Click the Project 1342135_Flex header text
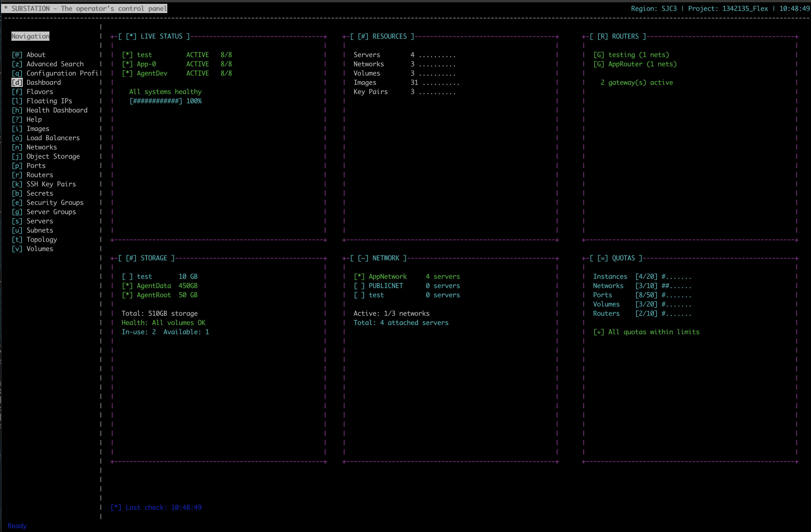Viewport: 811px width, 532px height. 728,8
